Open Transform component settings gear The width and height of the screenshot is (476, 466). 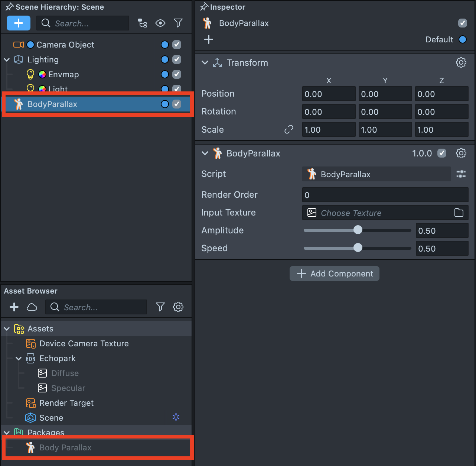coord(461,62)
